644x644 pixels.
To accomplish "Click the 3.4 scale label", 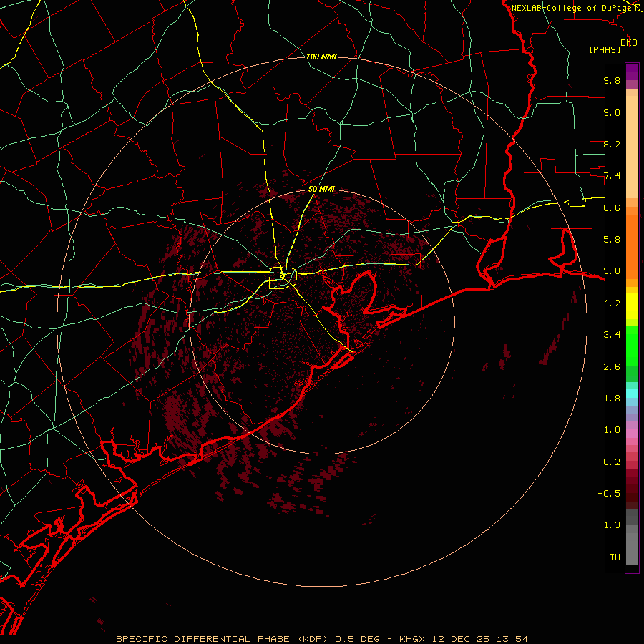I will pos(612,335).
